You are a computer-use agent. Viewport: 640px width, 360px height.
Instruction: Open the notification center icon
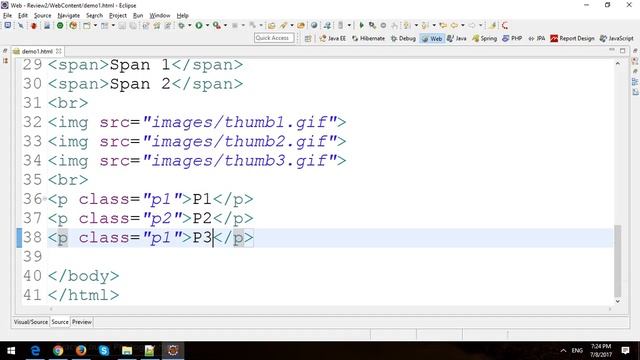(625, 351)
